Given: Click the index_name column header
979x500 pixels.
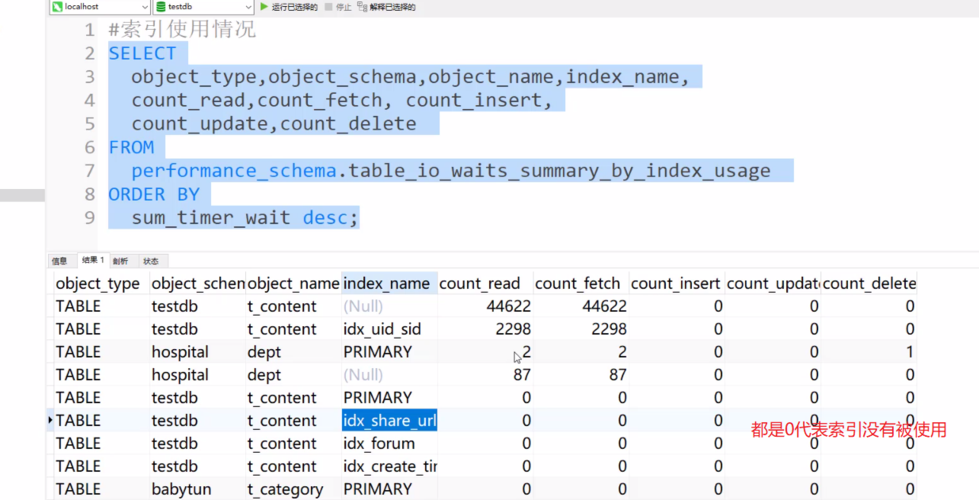Looking at the screenshot, I should 389,283.
